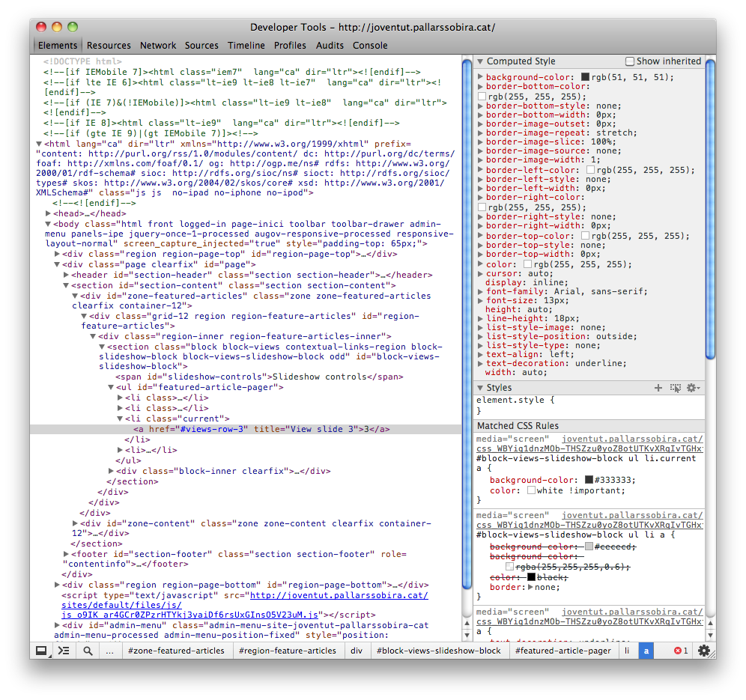
Task: Show the console drawer icon
Action: (64, 651)
